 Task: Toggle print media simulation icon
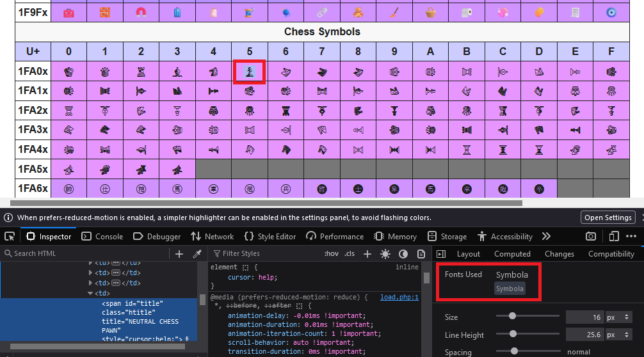(x=421, y=254)
